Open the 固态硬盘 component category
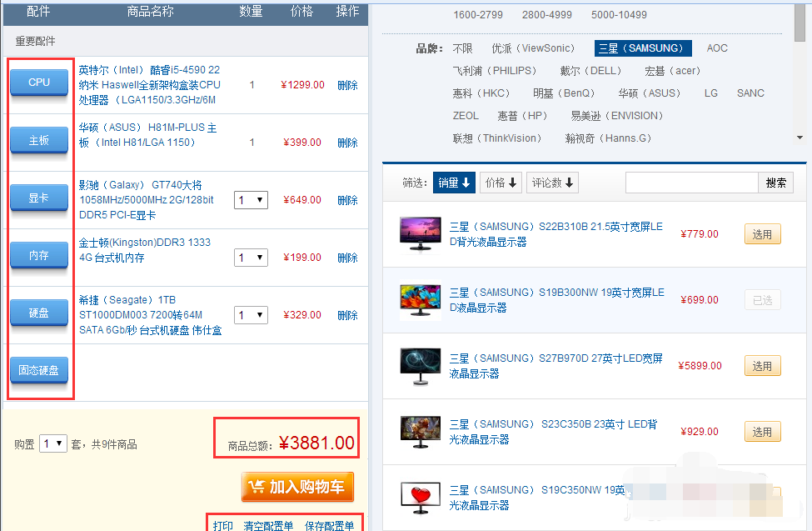 (x=39, y=370)
